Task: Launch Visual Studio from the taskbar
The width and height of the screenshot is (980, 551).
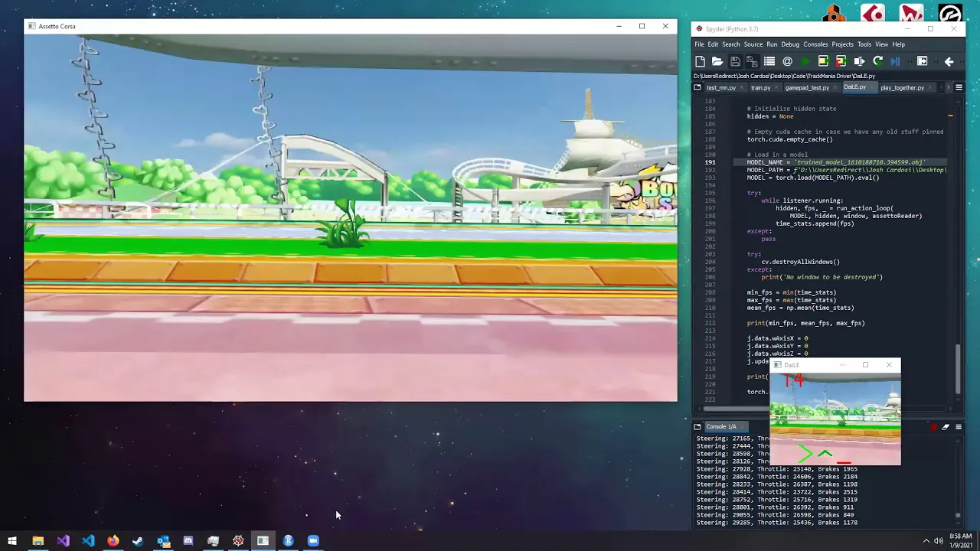Action: pyautogui.click(x=63, y=541)
